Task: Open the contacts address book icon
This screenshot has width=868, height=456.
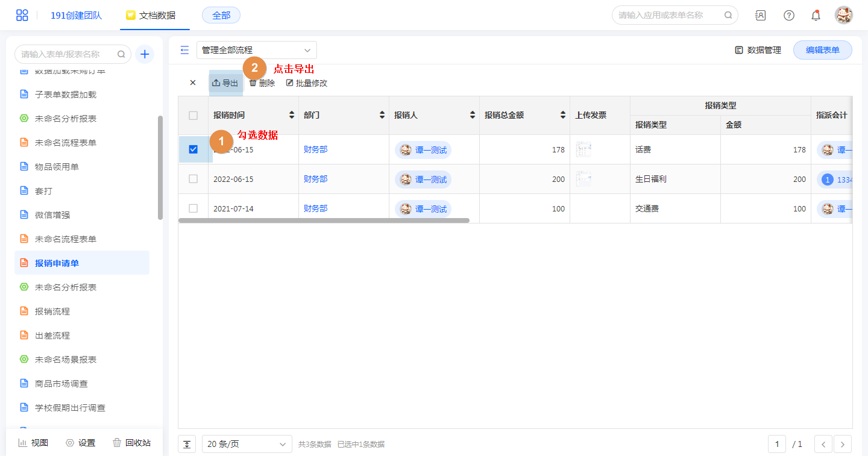Action: tap(761, 15)
